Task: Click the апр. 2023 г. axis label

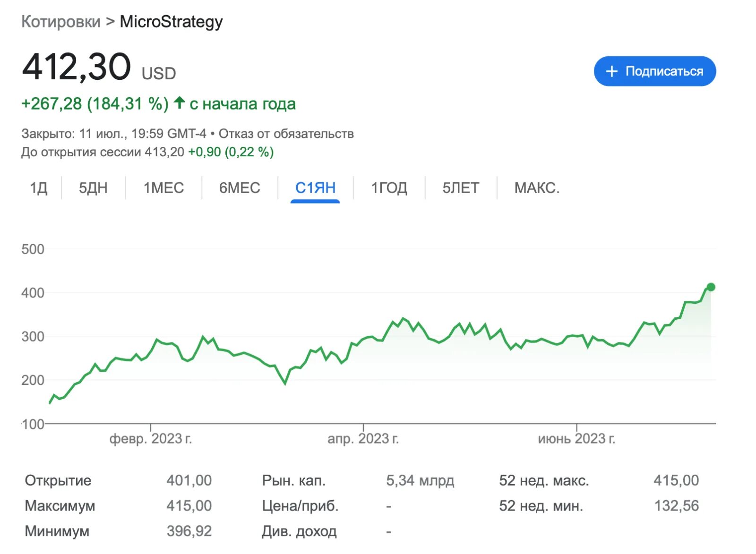Action: coord(363,439)
